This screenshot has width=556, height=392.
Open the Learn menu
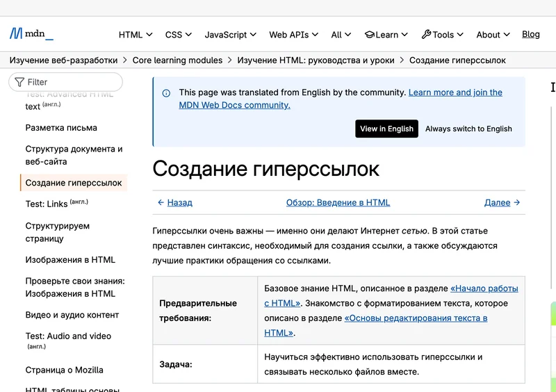click(386, 35)
